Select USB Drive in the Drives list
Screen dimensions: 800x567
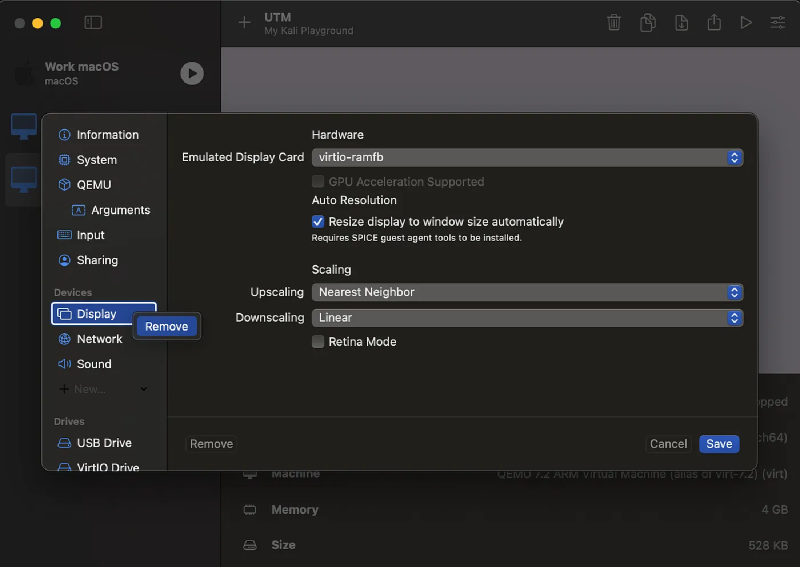104,443
